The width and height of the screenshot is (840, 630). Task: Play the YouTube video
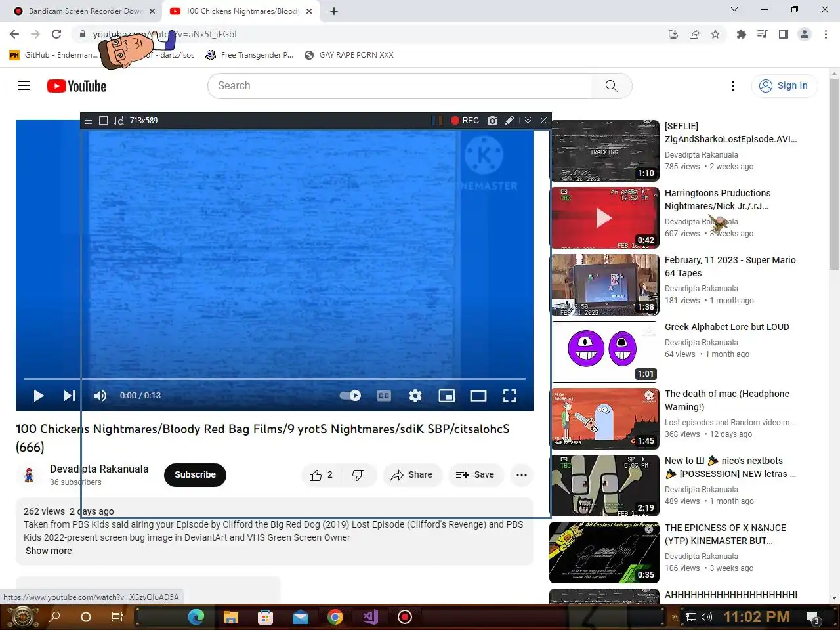[x=38, y=396]
